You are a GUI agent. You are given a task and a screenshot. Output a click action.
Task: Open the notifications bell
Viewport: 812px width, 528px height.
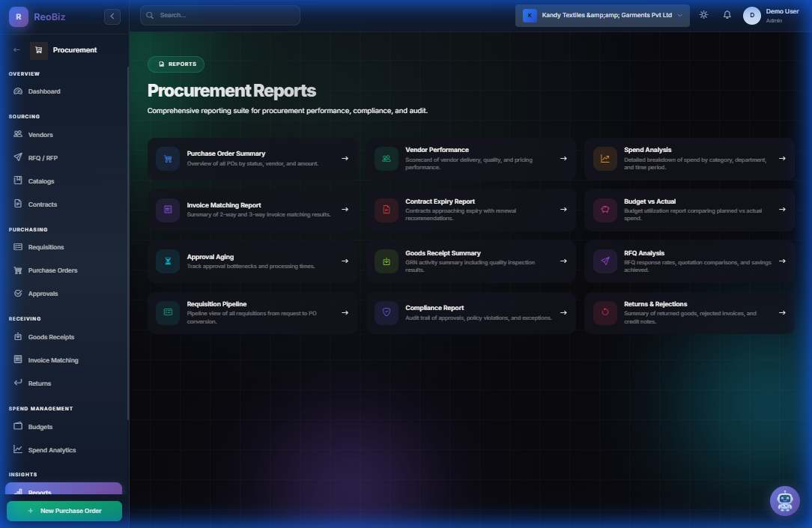click(727, 13)
